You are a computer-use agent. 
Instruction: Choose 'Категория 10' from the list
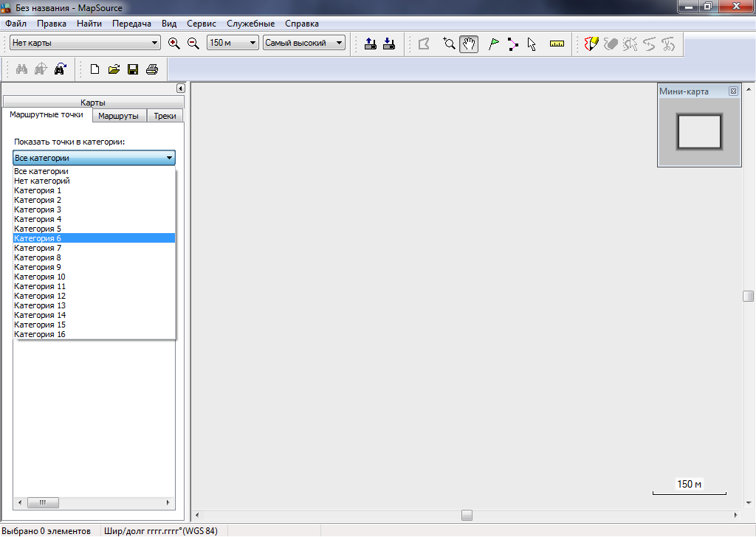40,277
